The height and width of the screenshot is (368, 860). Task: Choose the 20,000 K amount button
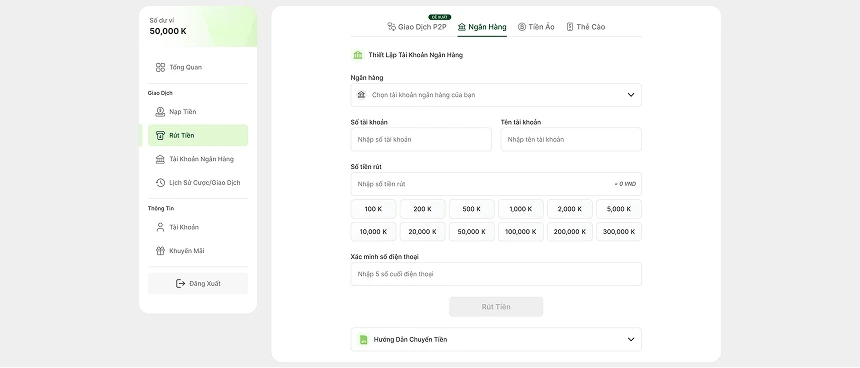pos(422,231)
